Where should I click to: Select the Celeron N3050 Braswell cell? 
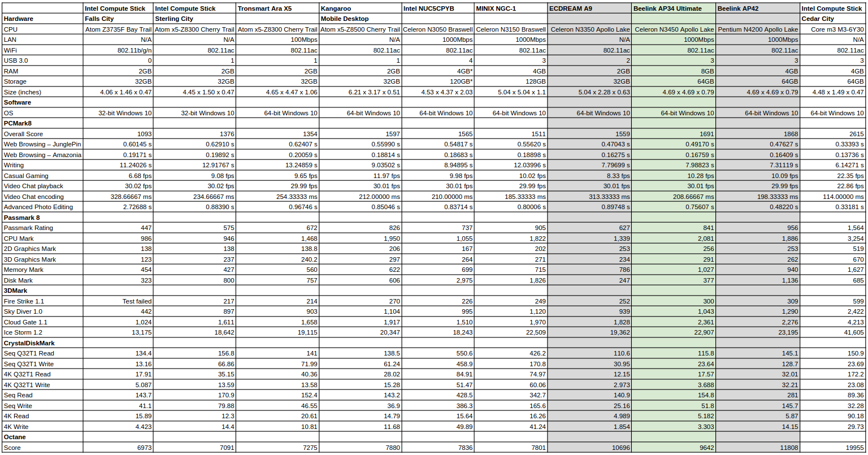coord(438,29)
